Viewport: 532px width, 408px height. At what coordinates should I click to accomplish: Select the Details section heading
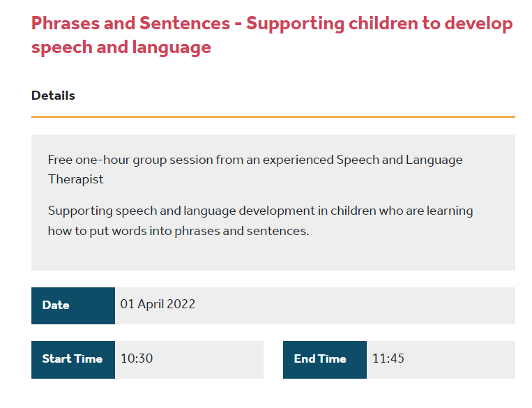53,96
